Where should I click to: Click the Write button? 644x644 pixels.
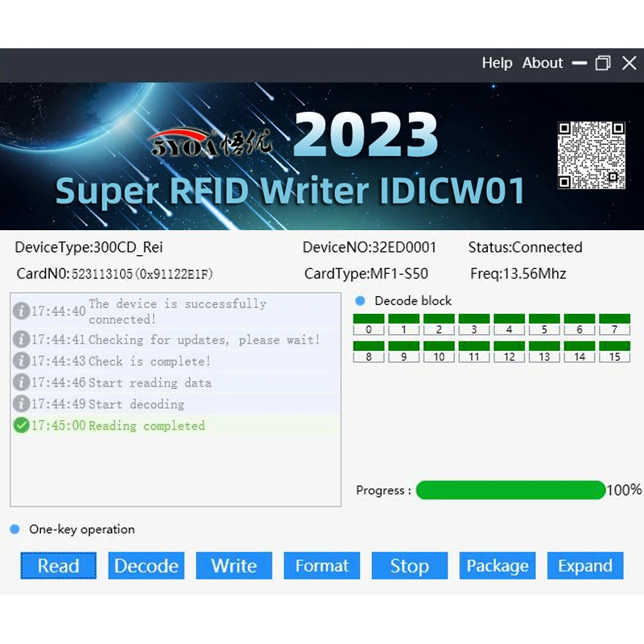[233, 566]
